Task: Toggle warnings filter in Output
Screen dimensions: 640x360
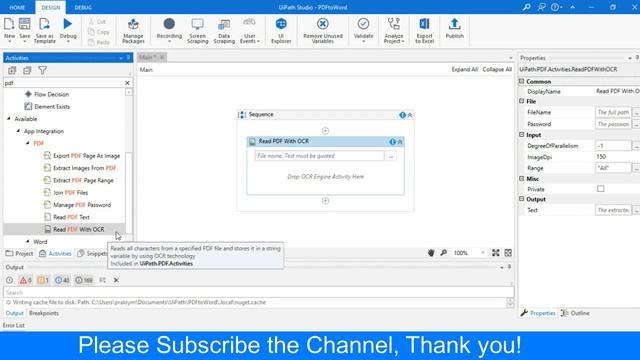Action: coord(43,280)
